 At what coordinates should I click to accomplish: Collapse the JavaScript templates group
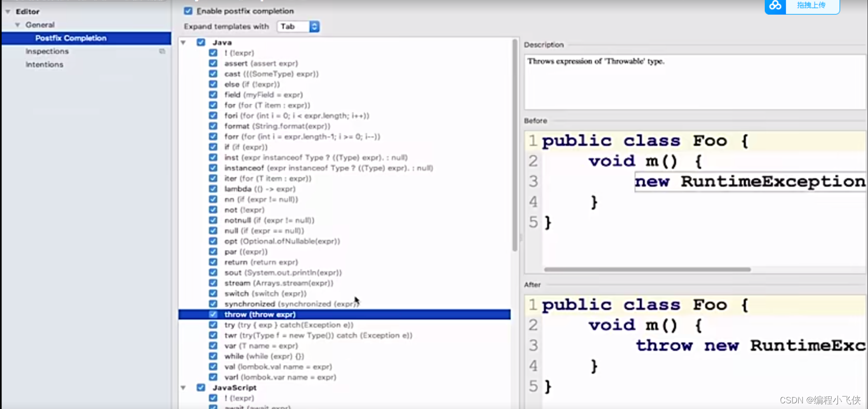183,388
